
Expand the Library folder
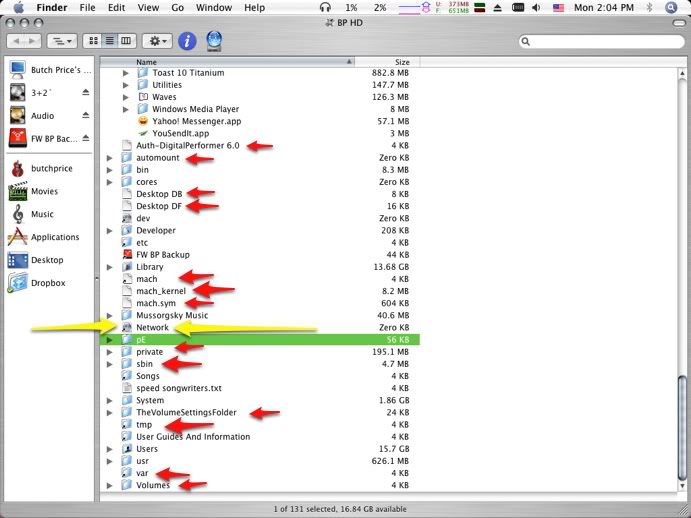pos(110,267)
